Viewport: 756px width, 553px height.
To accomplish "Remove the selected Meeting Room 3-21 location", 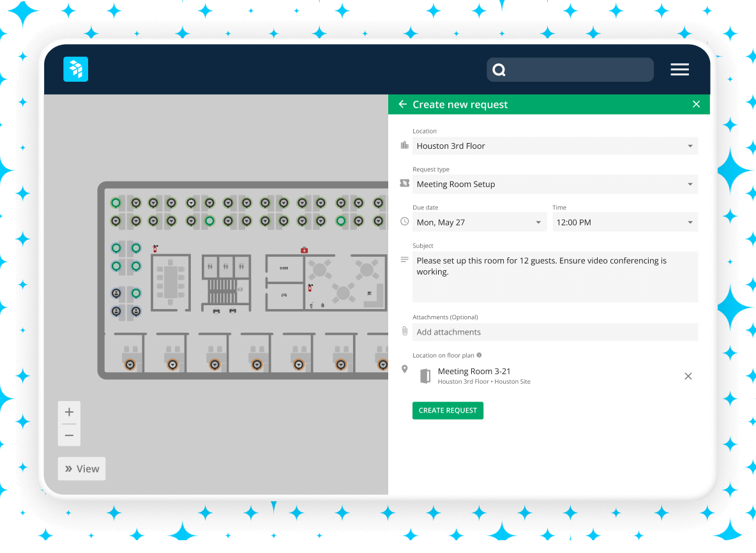I will click(x=688, y=375).
